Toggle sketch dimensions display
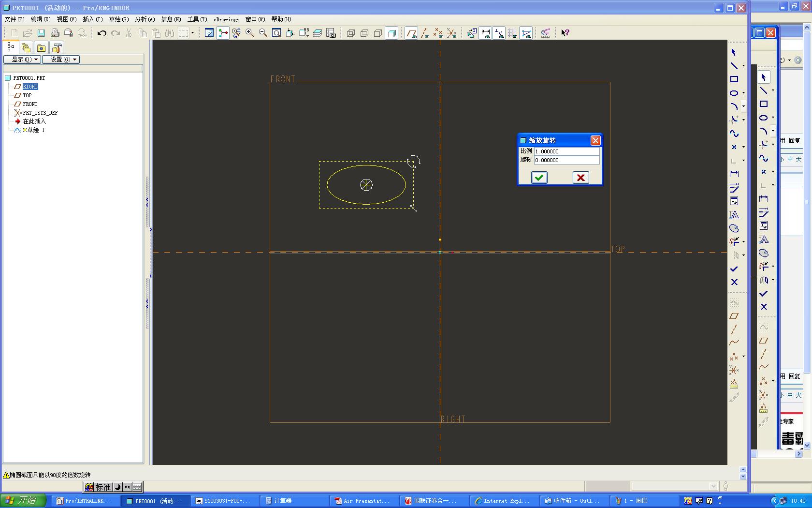Screen dimensions: 812x508 click(x=486, y=33)
